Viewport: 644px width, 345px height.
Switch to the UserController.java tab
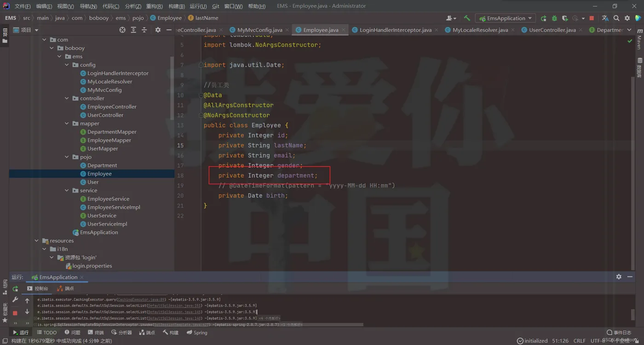[x=552, y=30]
